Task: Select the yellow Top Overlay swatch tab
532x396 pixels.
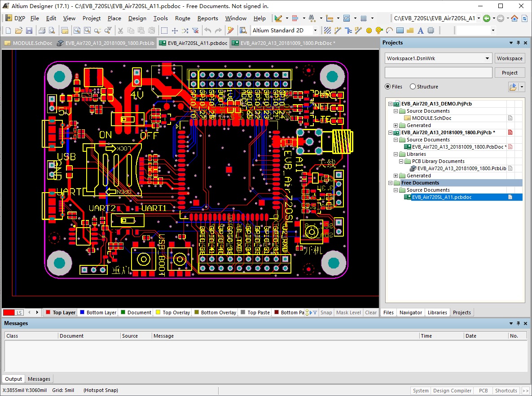Action: coord(173,312)
